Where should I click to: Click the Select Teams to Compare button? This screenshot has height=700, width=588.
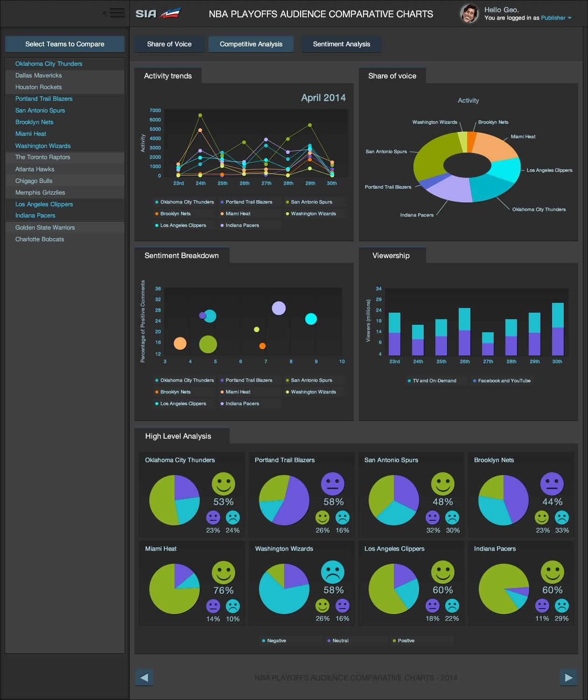pos(65,44)
